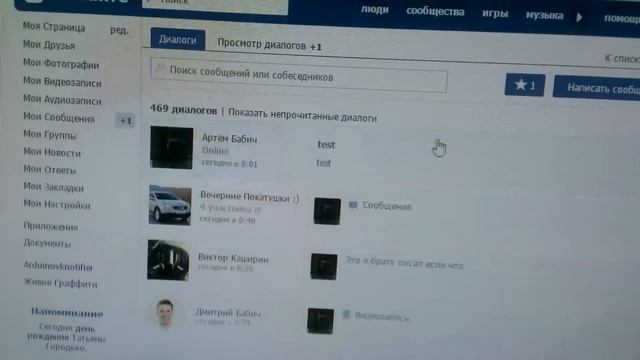The image size is (640, 360).
Task: Click the К списку link
Action: pos(622,59)
